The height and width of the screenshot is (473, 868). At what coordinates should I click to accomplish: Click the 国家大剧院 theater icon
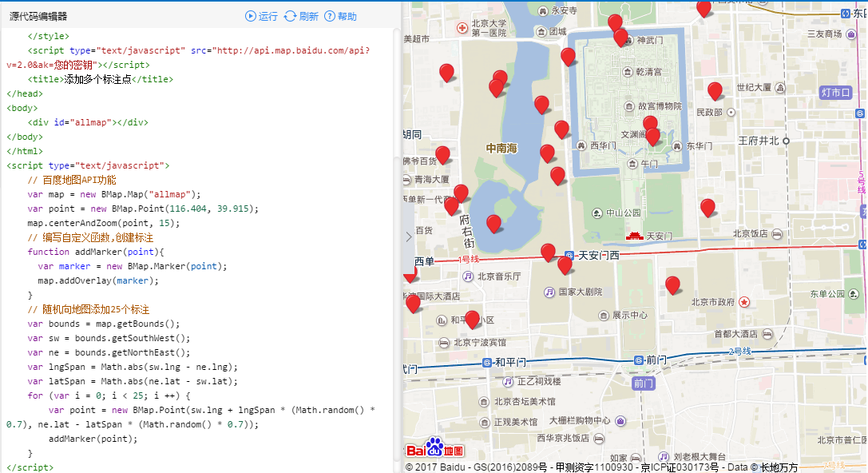549,292
